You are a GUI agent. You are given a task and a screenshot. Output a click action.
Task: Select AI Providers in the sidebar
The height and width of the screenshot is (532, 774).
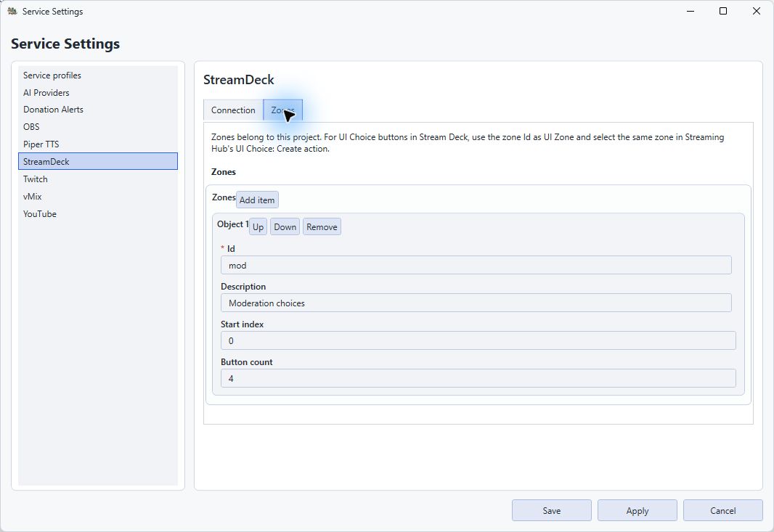pyautogui.click(x=98, y=92)
